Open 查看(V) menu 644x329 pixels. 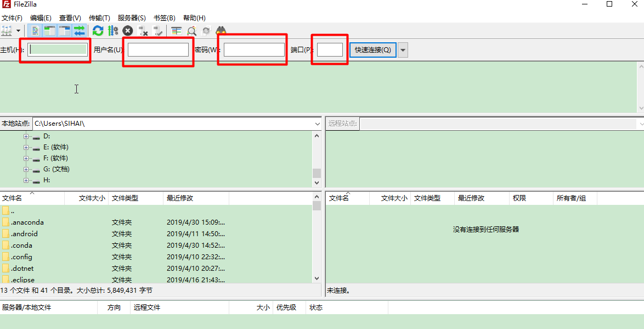point(70,18)
